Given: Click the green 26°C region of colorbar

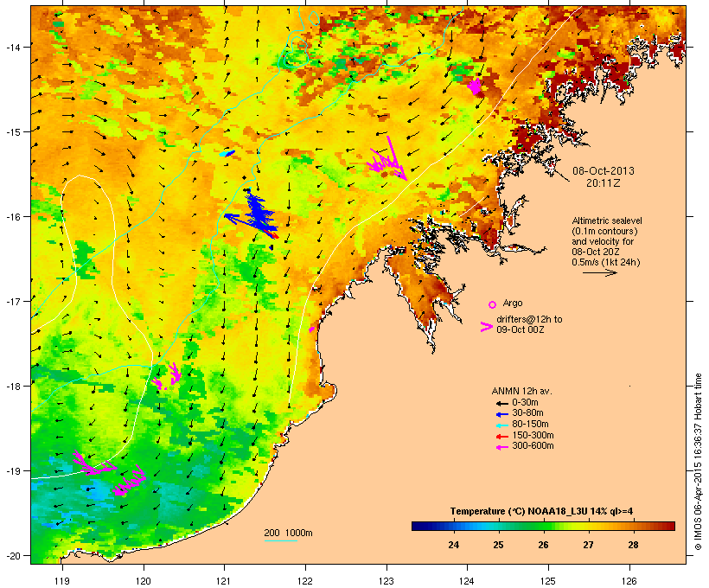Looking at the screenshot, I should (x=543, y=526).
